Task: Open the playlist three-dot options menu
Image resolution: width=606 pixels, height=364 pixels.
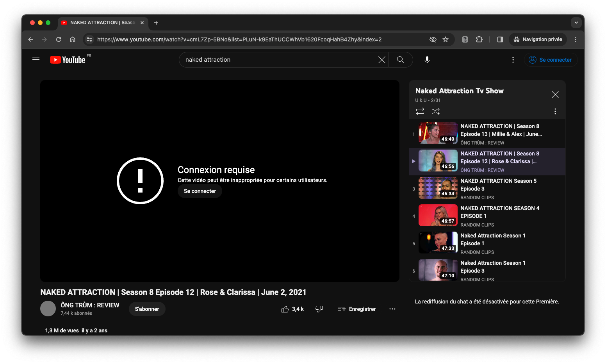Action: point(555,111)
